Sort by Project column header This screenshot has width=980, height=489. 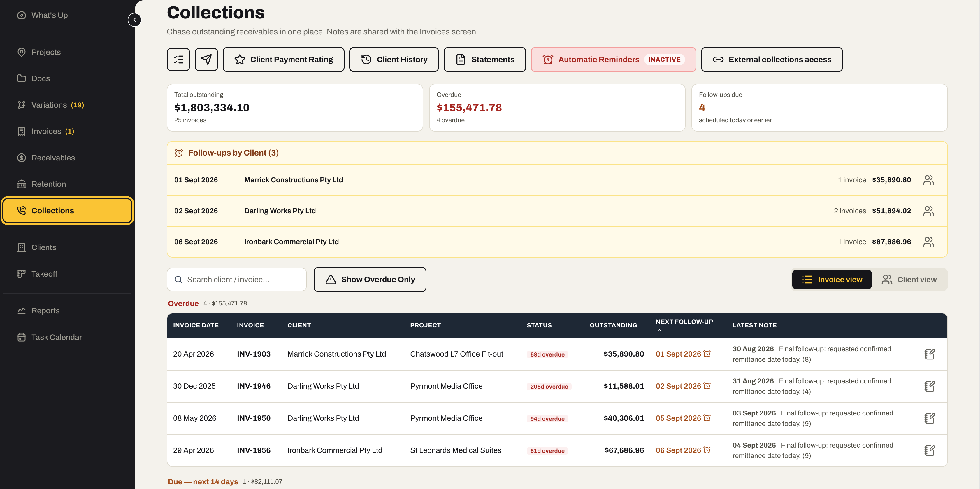click(425, 325)
